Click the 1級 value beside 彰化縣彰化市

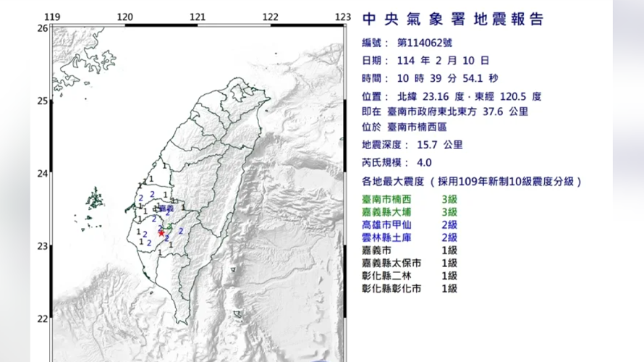pyautogui.click(x=449, y=289)
